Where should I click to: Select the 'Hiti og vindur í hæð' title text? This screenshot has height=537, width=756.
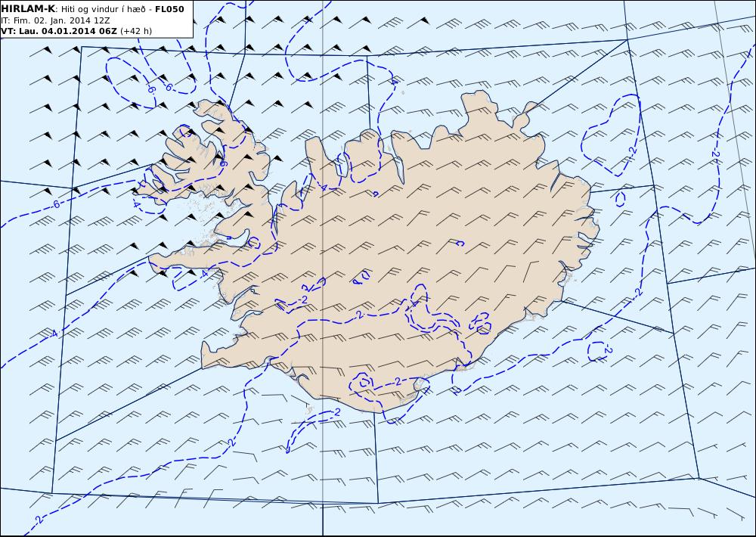tap(103, 9)
